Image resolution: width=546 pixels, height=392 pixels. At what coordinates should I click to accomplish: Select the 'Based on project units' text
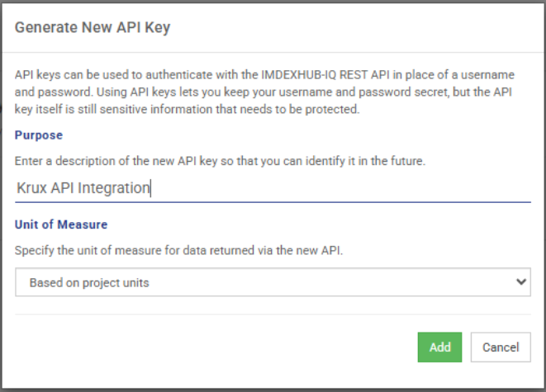click(90, 282)
